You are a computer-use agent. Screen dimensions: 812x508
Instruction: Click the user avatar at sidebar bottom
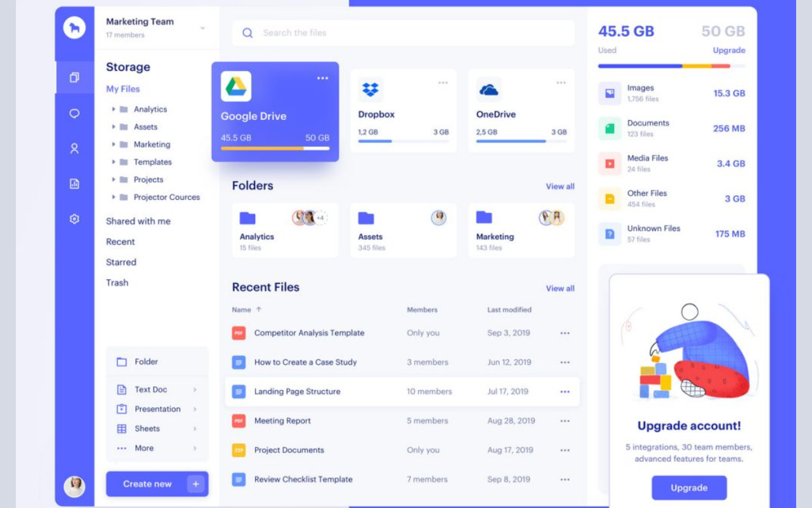click(x=74, y=486)
